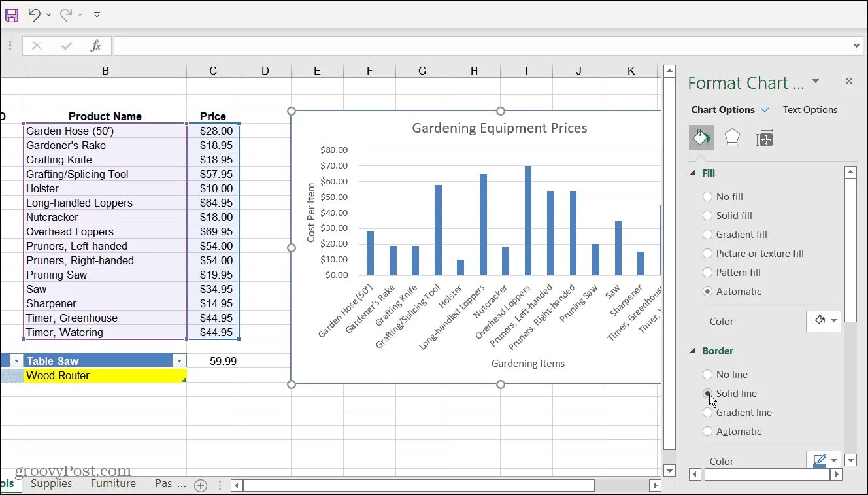This screenshot has height=495, width=868.
Task: Click the Insert Function fx icon
Action: [95, 46]
